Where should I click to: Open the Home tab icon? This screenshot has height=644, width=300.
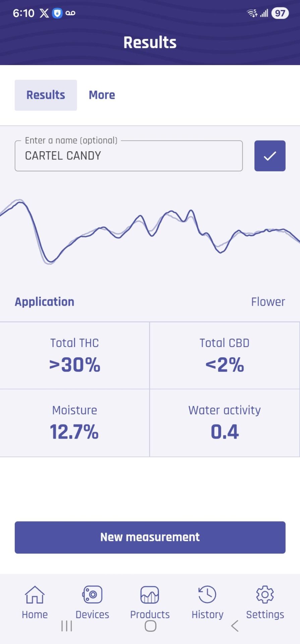click(35, 594)
